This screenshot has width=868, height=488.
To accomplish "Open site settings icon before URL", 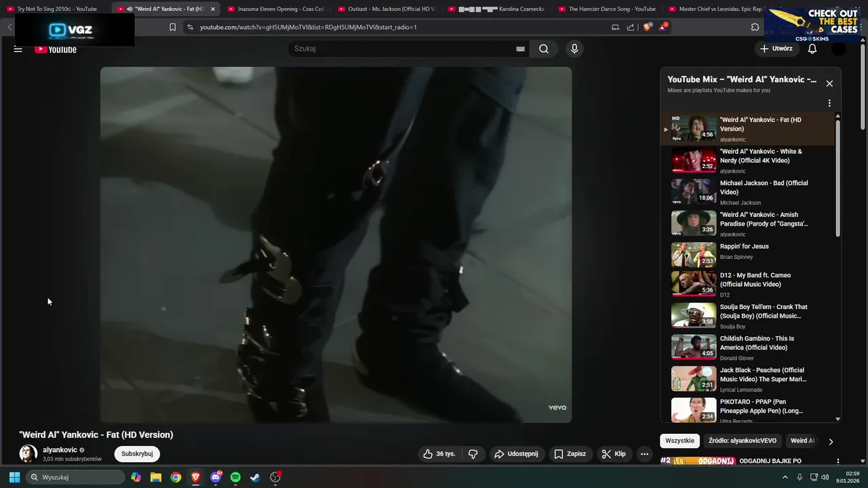I will 190,27.
